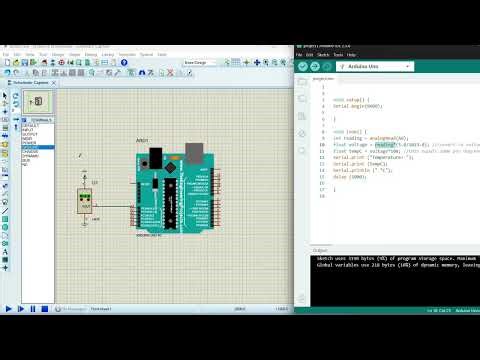Open the blue Help icon in Proteus
This screenshot has width=480, height=360.
pos(124,62)
